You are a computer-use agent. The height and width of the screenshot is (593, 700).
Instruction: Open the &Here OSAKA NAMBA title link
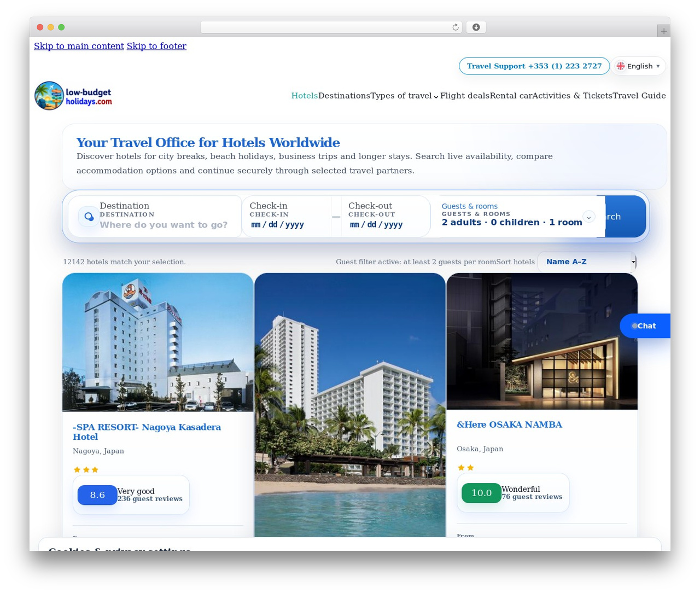click(509, 425)
